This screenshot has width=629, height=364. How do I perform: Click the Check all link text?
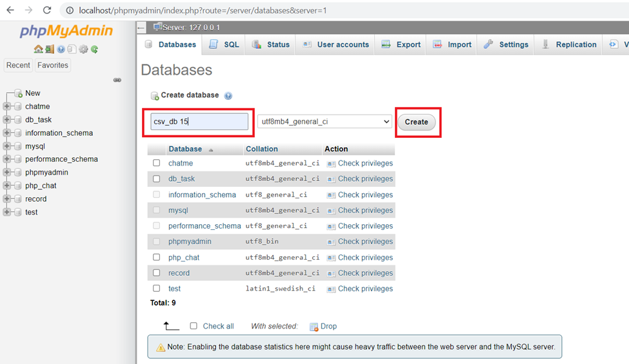click(x=218, y=326)
